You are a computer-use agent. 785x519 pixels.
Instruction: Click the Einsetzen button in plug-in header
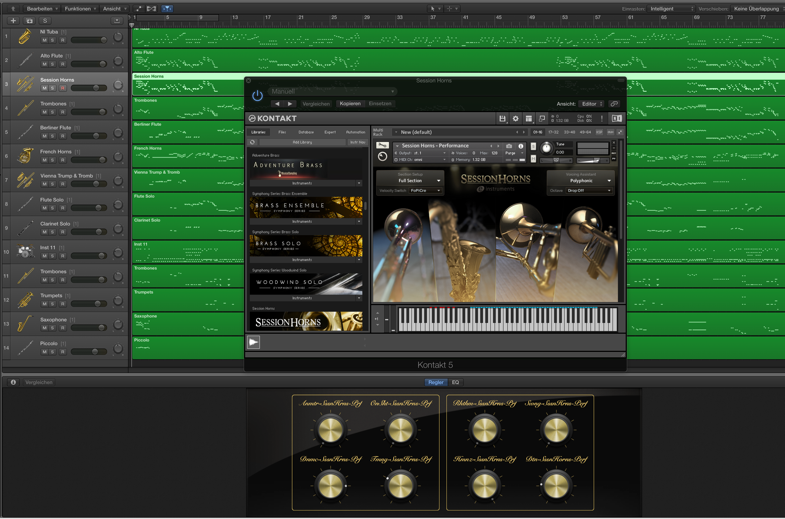pyautogui.click(x=380, y=104)
